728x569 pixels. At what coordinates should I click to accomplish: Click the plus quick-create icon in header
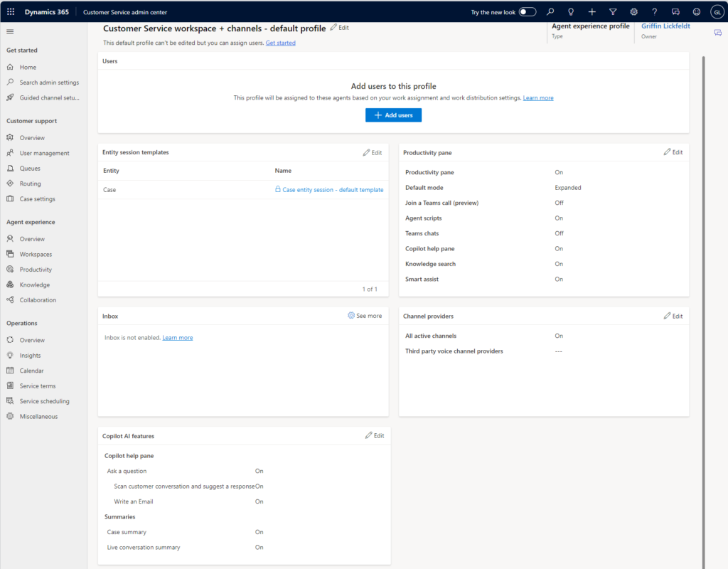(x=592, y=12)
